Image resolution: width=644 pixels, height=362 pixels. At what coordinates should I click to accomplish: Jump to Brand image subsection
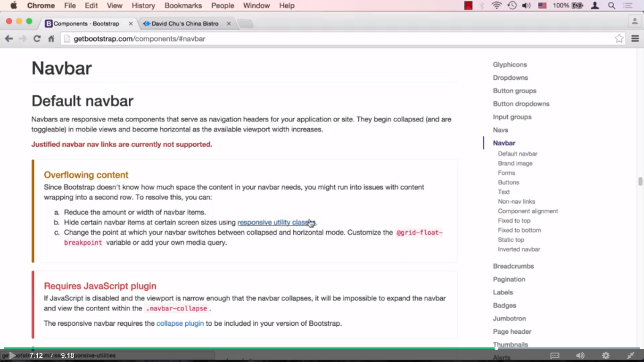[x=515, y=164]
